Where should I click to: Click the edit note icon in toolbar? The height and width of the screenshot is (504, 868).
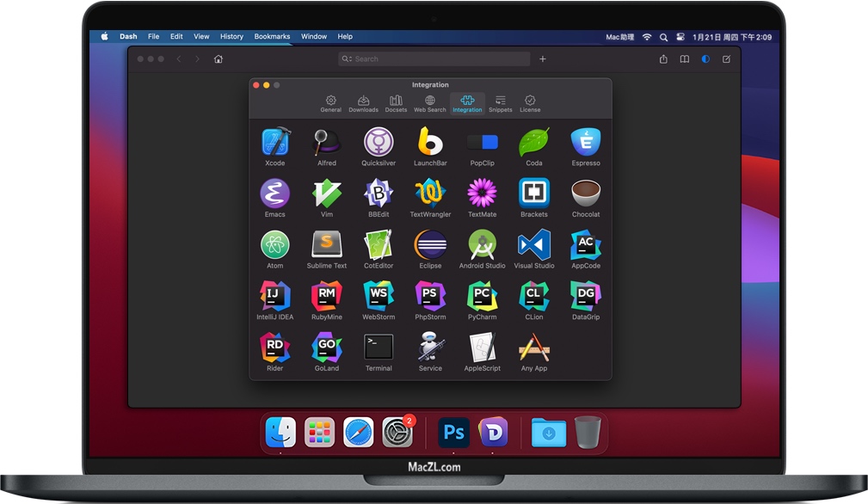(x=726, y=58)
